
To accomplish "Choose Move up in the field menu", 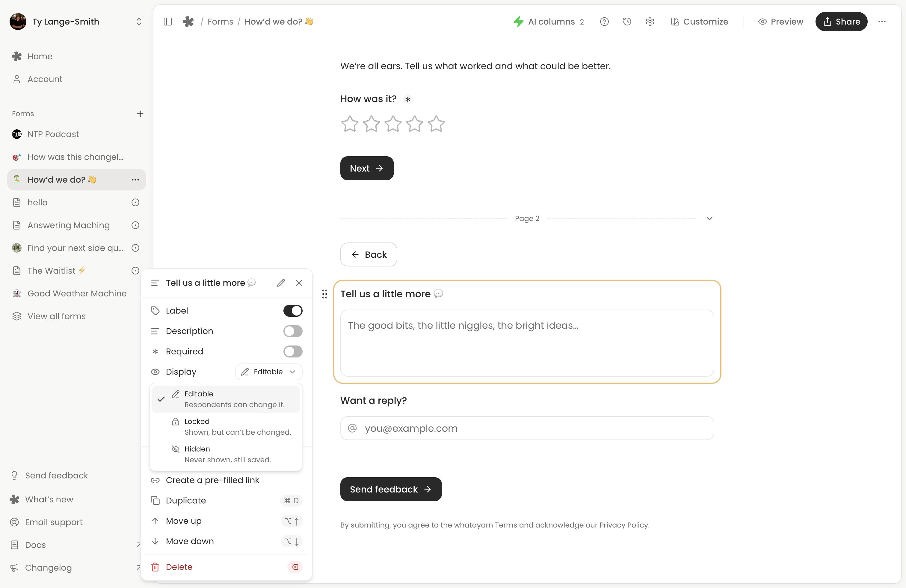I will pos(226,521).
